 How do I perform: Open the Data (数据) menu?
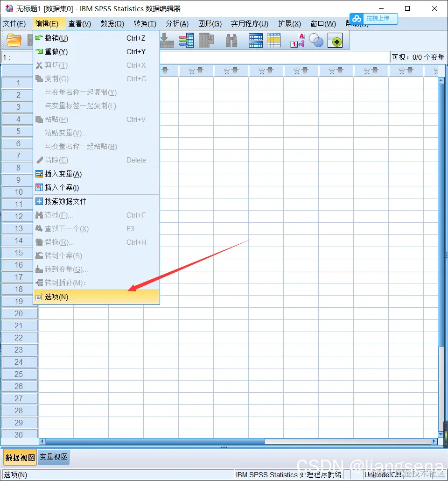click(112, 24)
